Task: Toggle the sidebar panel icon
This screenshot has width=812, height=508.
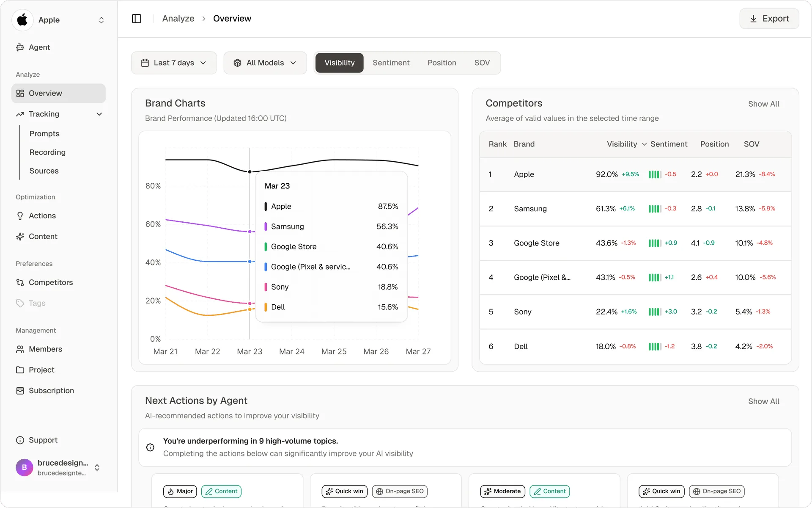Action: (x=137, y=19)
